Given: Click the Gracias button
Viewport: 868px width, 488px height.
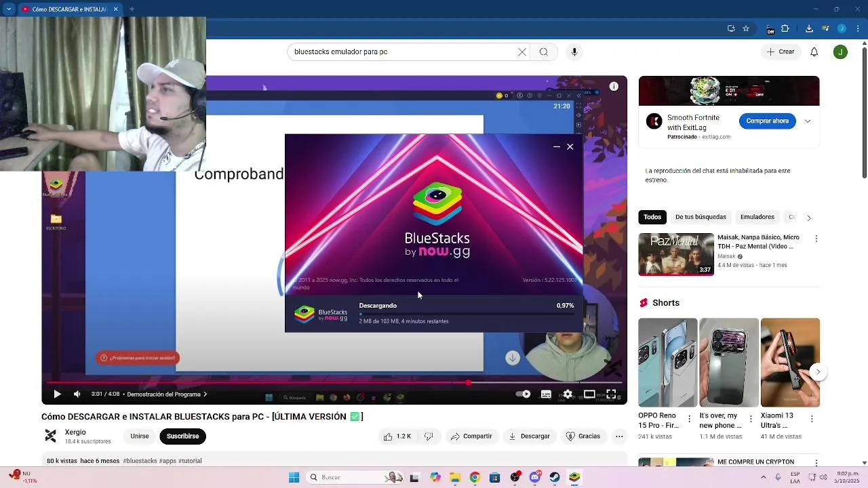Looking at the screenshot, I should click(x=583, y=436).
